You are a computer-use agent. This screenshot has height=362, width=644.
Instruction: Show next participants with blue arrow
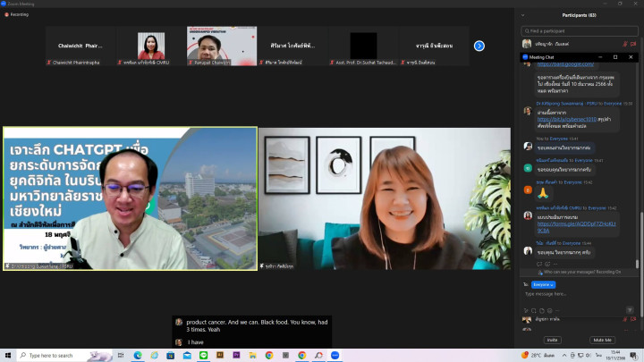tap(479, 46)
